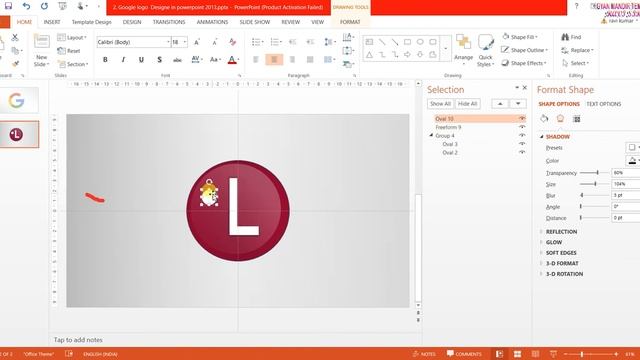
Task: Open the ANIMATIONS ribbon tab
Action: click(212, 22)
